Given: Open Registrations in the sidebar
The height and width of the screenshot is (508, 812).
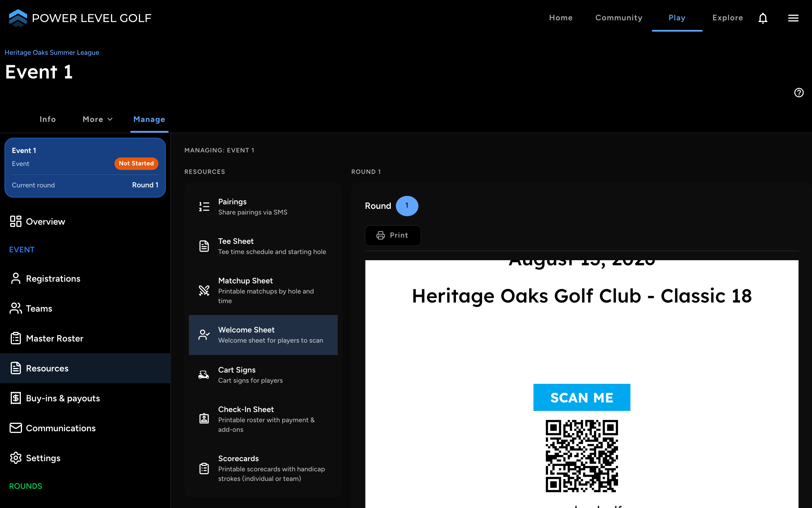Looking at the screenshot, I should pos(85,279).
